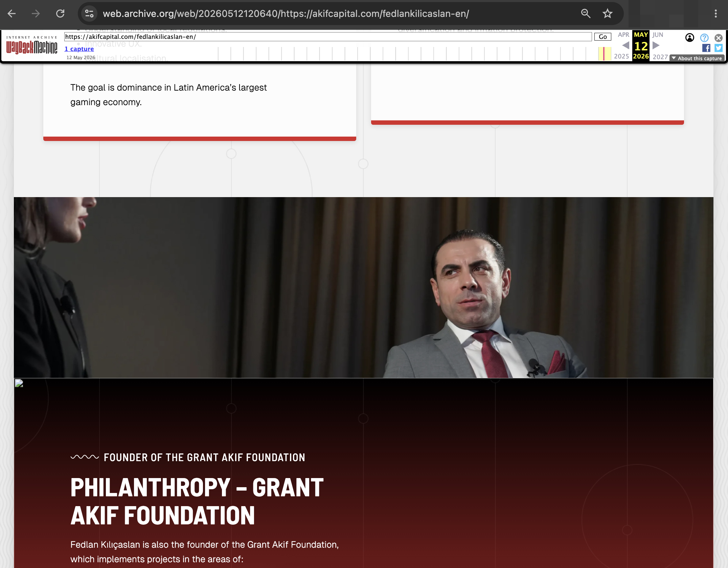Viewport: 728px width, 568px height.
Task: Click the capture marker on sparkline timeline
Action: click(x=604, y=54)
